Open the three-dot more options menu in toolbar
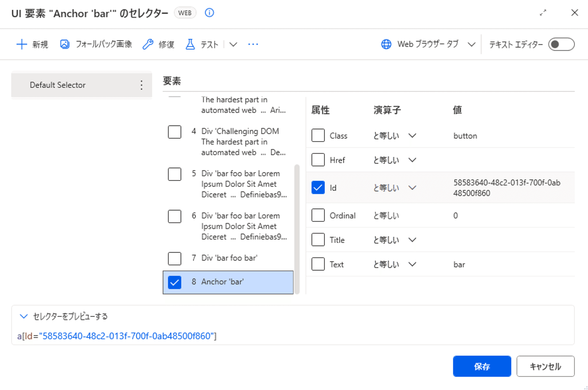The height and width of the screenshot is (390, 588). (x=253, y=44)
